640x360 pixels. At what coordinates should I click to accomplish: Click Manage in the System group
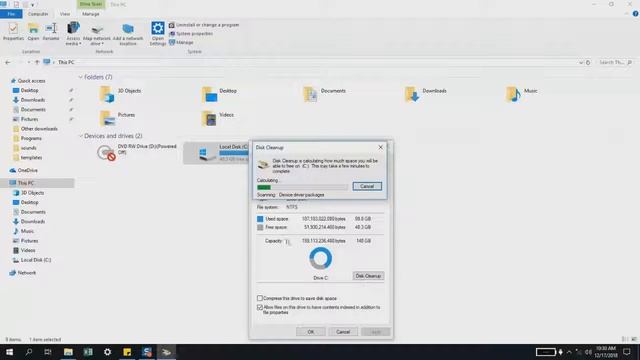tap(181, 42)
